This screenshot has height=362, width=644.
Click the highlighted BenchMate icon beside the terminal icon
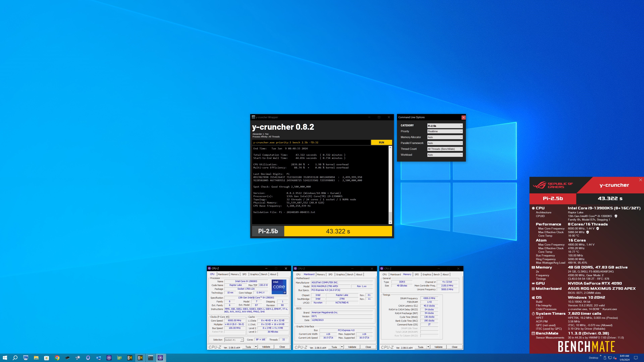[140, 358]
